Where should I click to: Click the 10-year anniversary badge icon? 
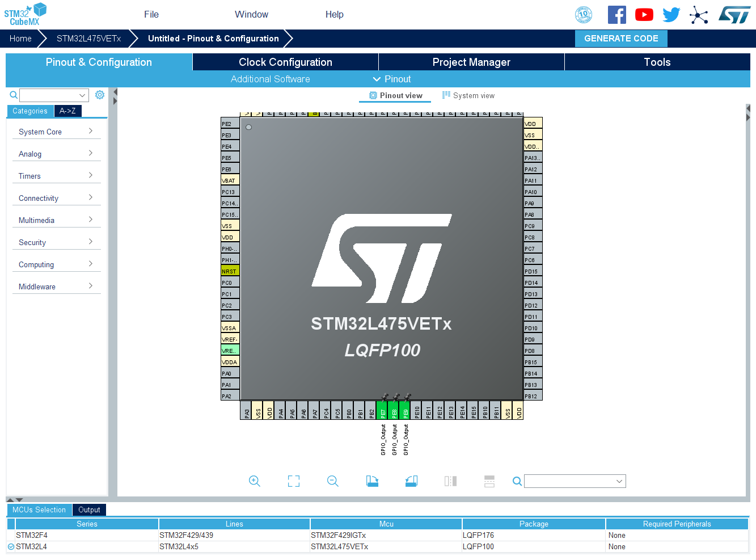tap(584, 15)
